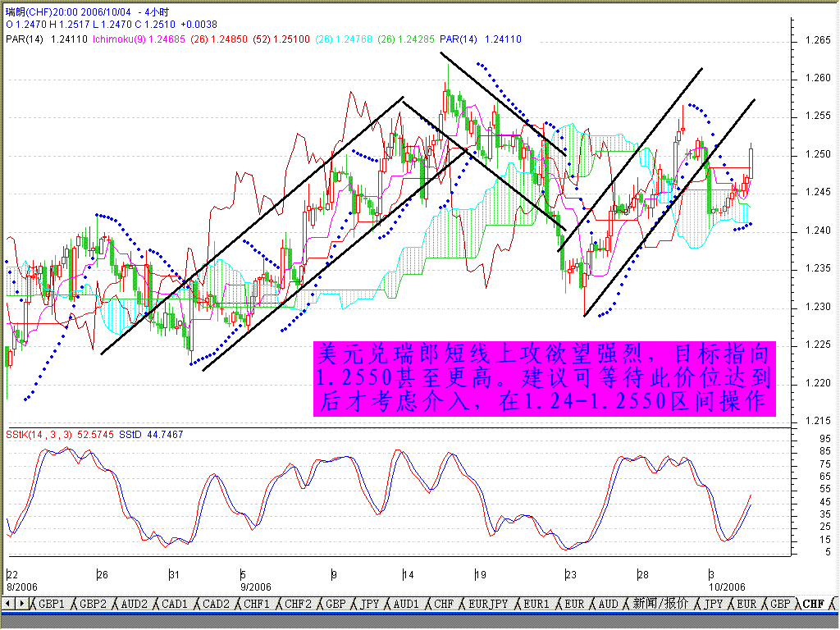Click the OHLC quote line O 1.2470

(x=112, y=25)
